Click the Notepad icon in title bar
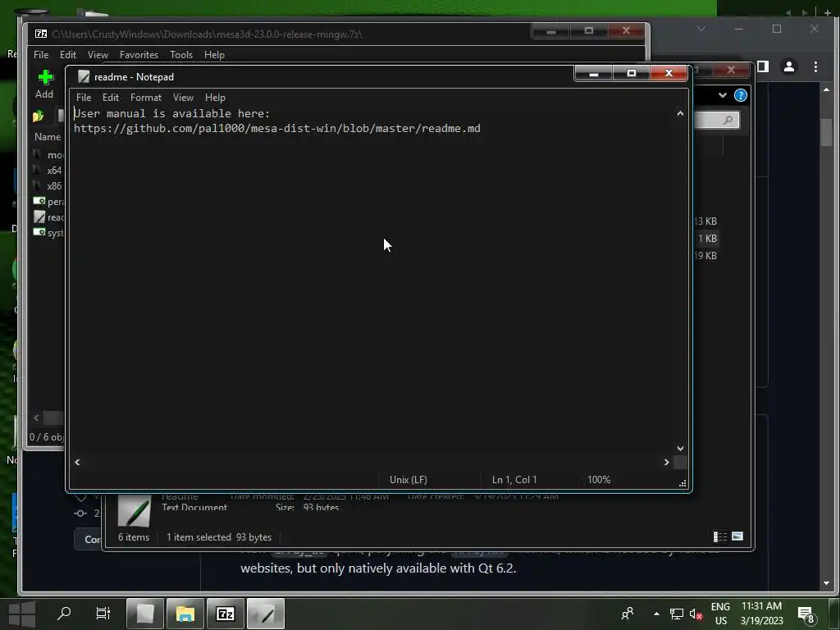Screen dimensions: 840x630 point(83,76)
